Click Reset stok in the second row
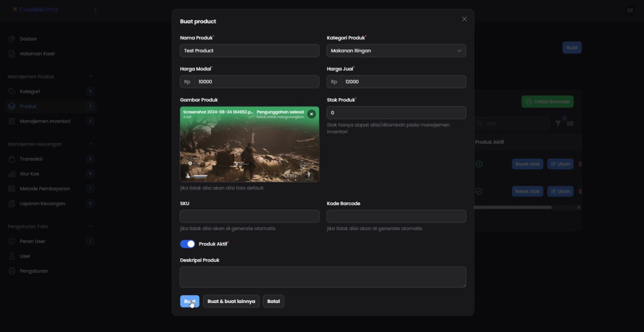The width and height of the screenshot is (644, 332). (527, 191)
